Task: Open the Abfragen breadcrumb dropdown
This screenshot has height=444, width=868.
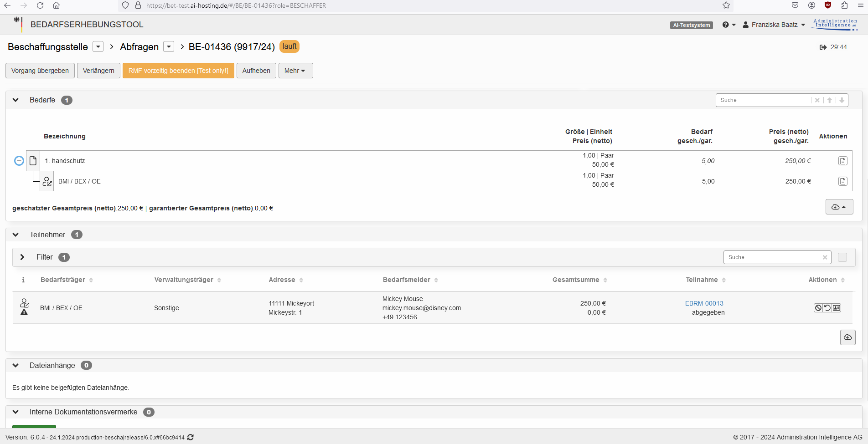Action: click(169, 47)
